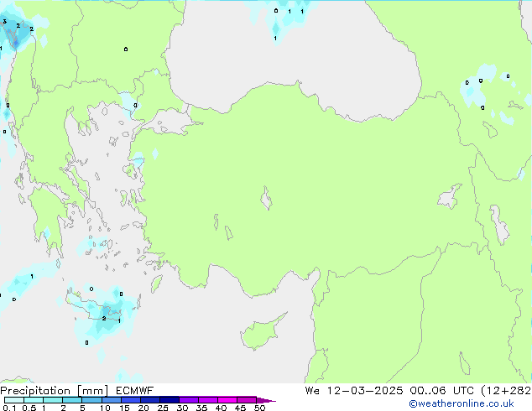The height and width of the screenshot is (411, 532).
Task: Click the 1–2 mm legend color swatch
Action: click(x=53, y=400)
